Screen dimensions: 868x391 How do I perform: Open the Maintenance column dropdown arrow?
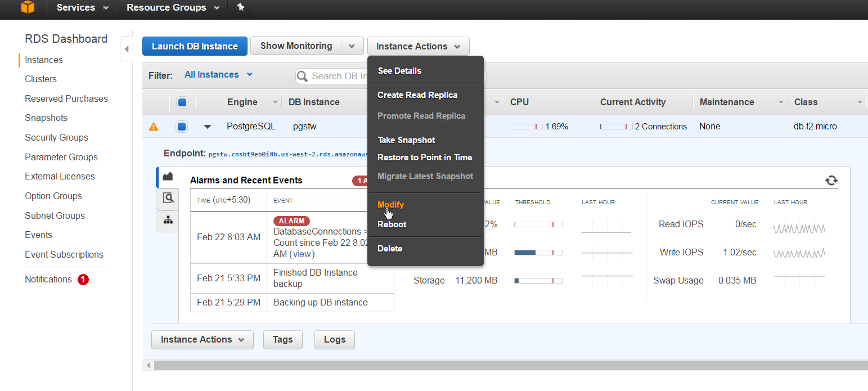tap(781, 102)
